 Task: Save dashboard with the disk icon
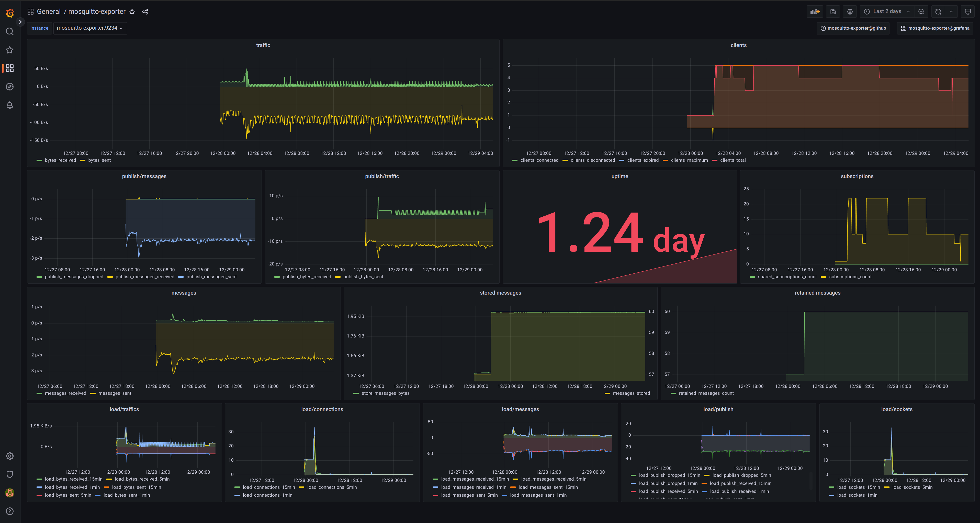coord(833,11)
